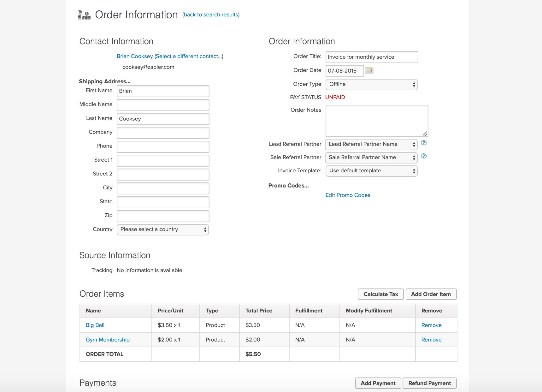The width and height of the screenshot is (542, 392).
Task: Click the Add Order Item button
Action: tap(431, 294)
